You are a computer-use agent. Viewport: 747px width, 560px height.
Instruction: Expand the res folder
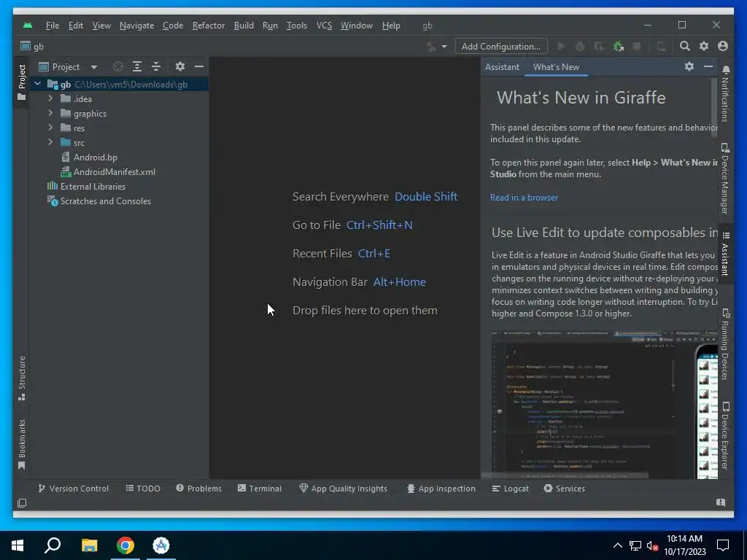coord(50,128)
